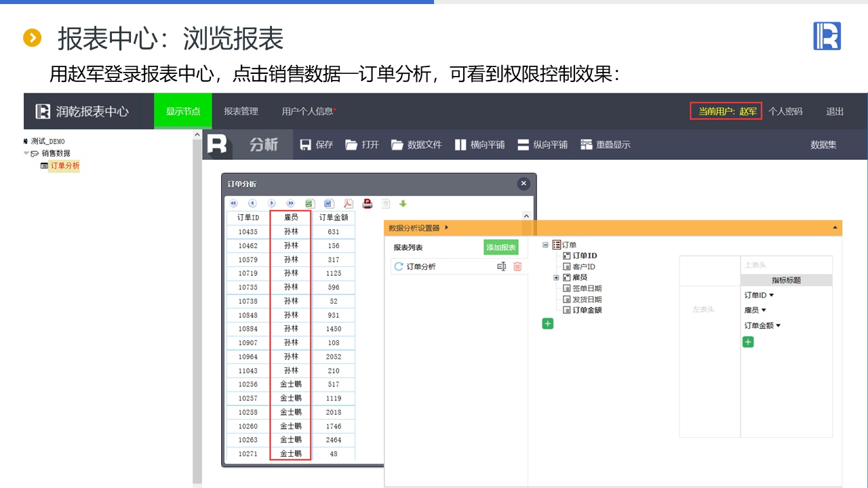Image resolution: width=868 pixels, height=488 pixels.
Task: Open 数据文件 from the toolbar
Action: pos(416,144)
